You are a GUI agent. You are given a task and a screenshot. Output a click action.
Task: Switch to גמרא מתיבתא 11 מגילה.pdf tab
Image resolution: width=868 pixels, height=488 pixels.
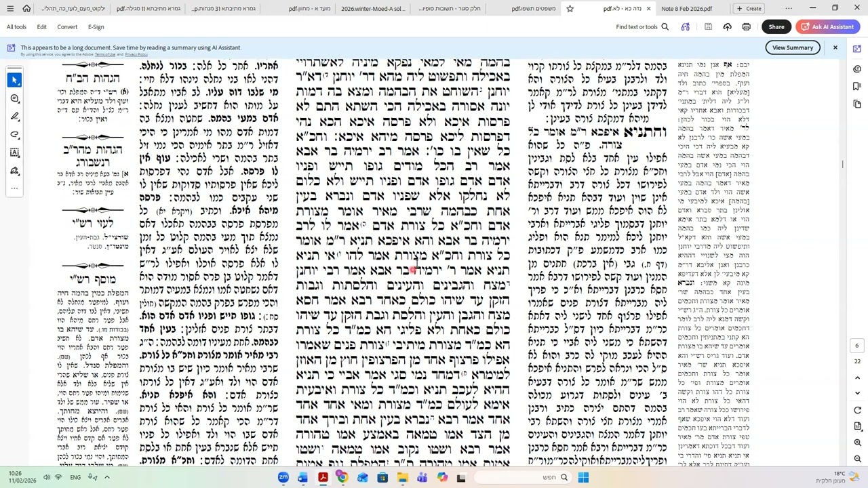click(149, 9)
